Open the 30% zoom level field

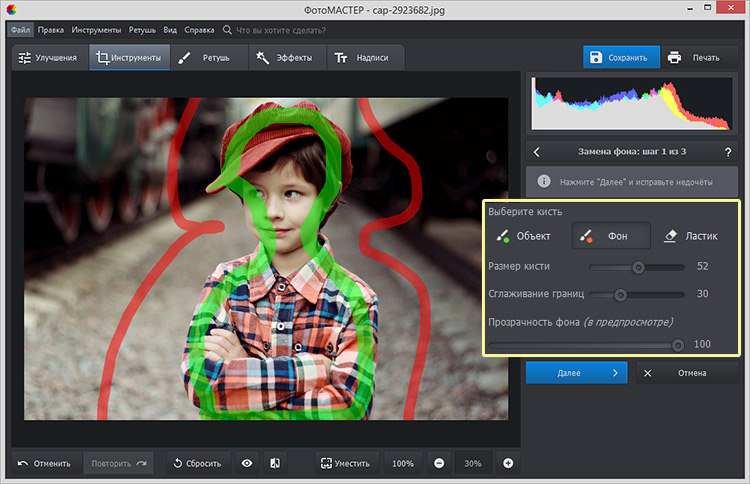(473, 463)
